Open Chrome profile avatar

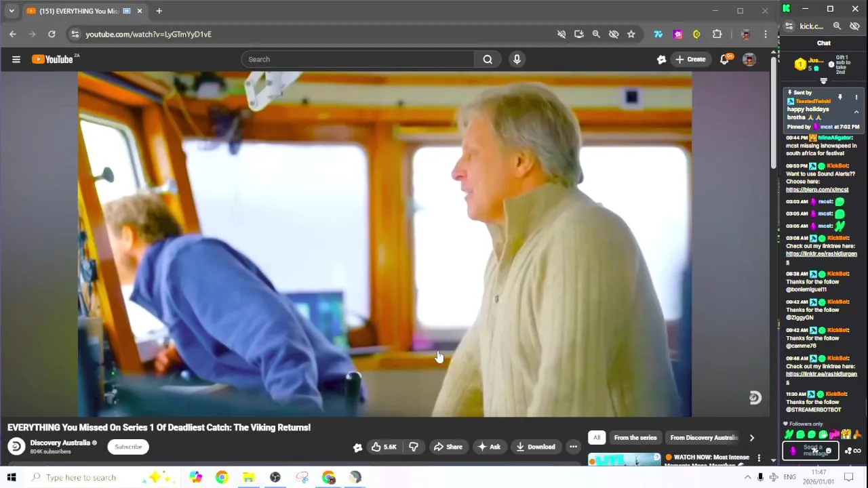pyautogui.click(x=745, y=34)
